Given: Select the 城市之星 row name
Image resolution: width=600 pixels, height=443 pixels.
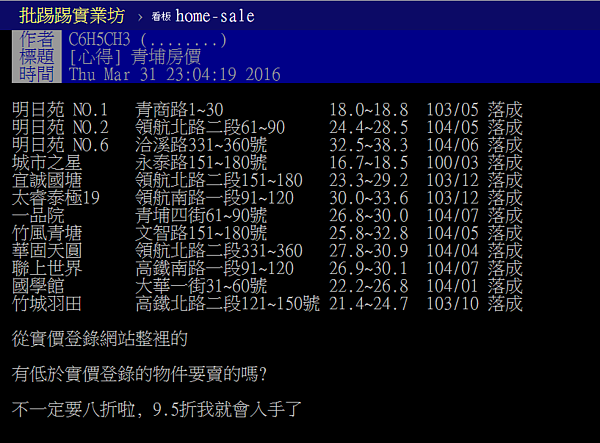Looking at the screenshot, I should pos(47,163).
